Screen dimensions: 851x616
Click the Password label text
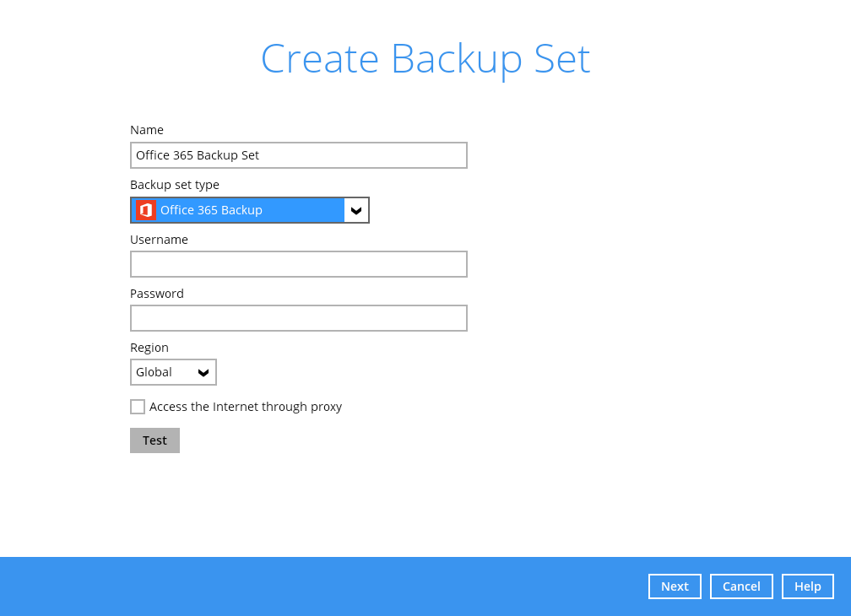click(x=157, y=294)
